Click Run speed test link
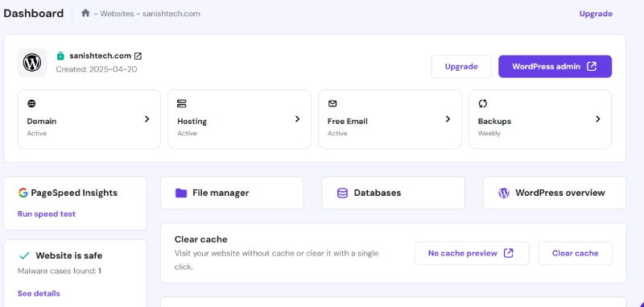Viewport: 644px width, 307px height. pos(47,214)
